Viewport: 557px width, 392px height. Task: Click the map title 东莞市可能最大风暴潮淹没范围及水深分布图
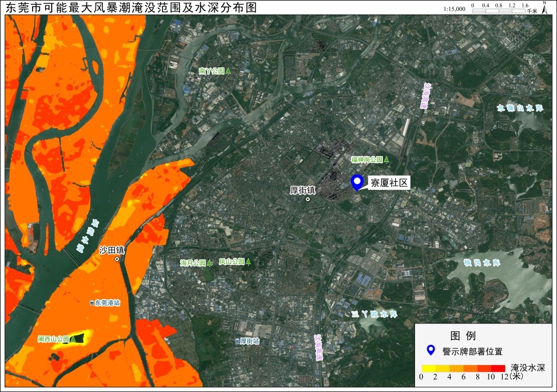[x=131, y=8]
